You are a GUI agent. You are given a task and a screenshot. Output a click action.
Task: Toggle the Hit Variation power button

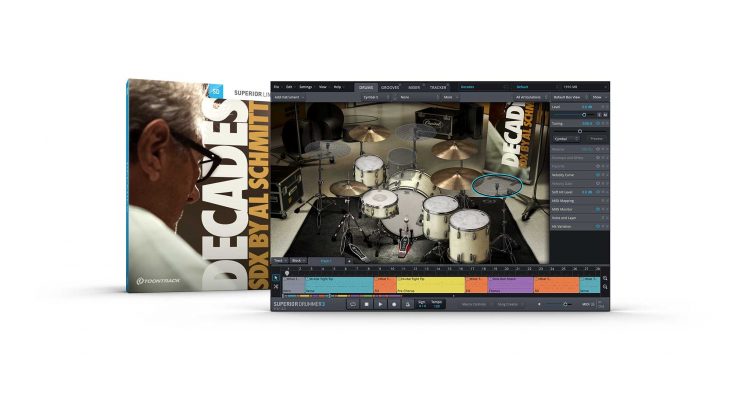click(x=598, y=226)
